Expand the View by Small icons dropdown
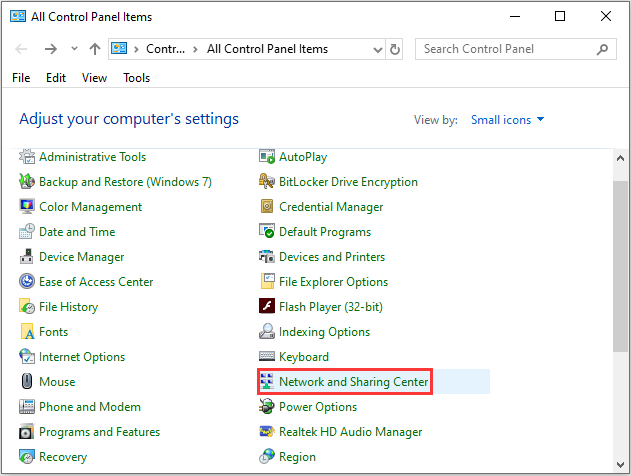Image resolution: width=631 pixels, height=476 pixels. pyautogui.click(x=508, y=120)
